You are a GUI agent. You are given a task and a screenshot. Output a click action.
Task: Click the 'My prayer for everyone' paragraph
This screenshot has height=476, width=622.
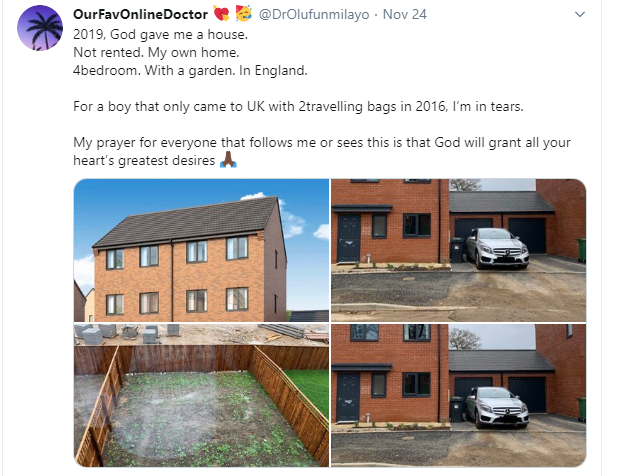(x=322, y=151)
